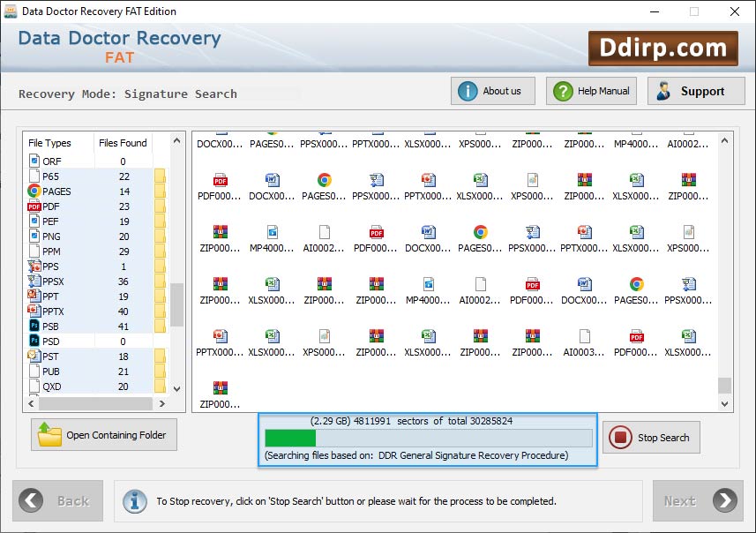The width and height of the screenshot is (756, 533).
Task: Click up arrow of file grid scrollbar
Action: click(724, 141)
